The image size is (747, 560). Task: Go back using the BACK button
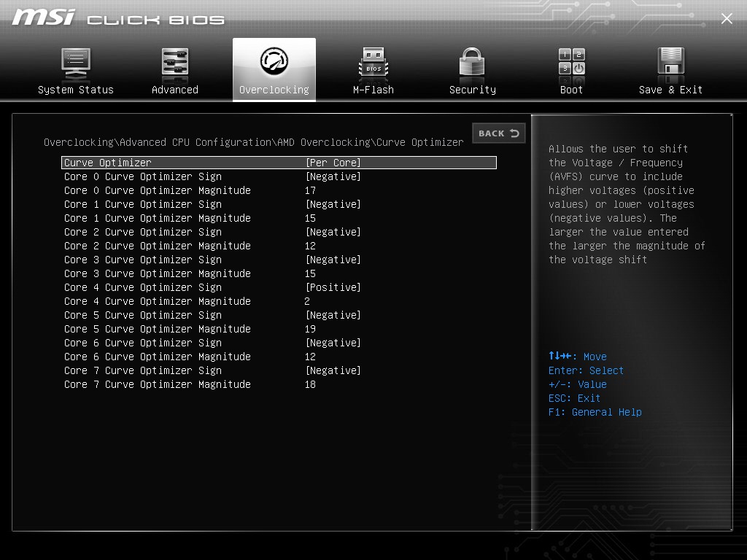pyautogui.click(x=499, y=133)
